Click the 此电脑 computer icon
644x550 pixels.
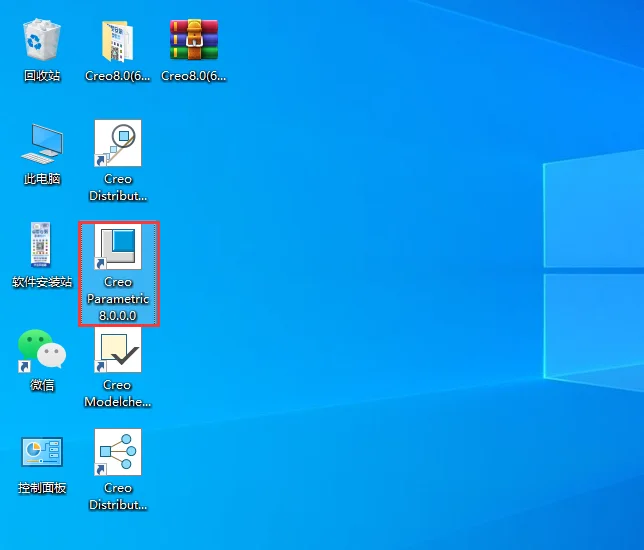click(x=42, y=144)
